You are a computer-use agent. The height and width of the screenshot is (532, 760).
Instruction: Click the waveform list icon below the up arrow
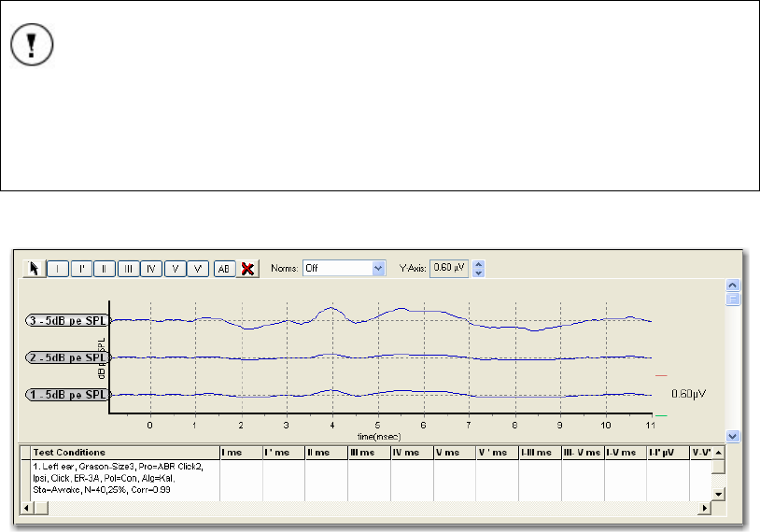pos(733,299)
